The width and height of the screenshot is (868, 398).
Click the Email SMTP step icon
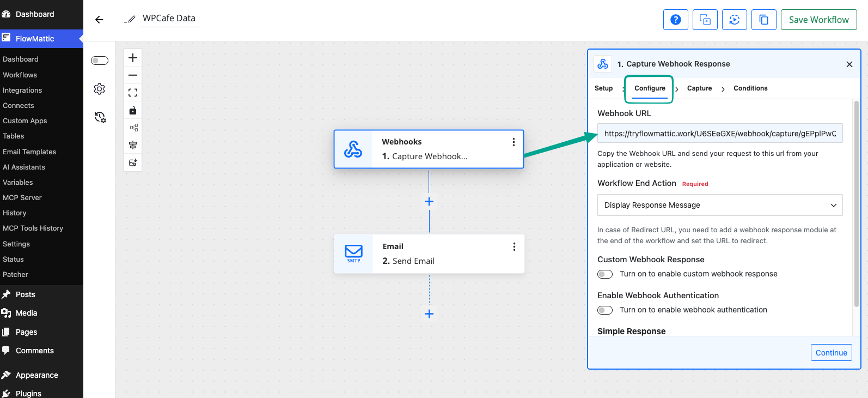[353, 254]
